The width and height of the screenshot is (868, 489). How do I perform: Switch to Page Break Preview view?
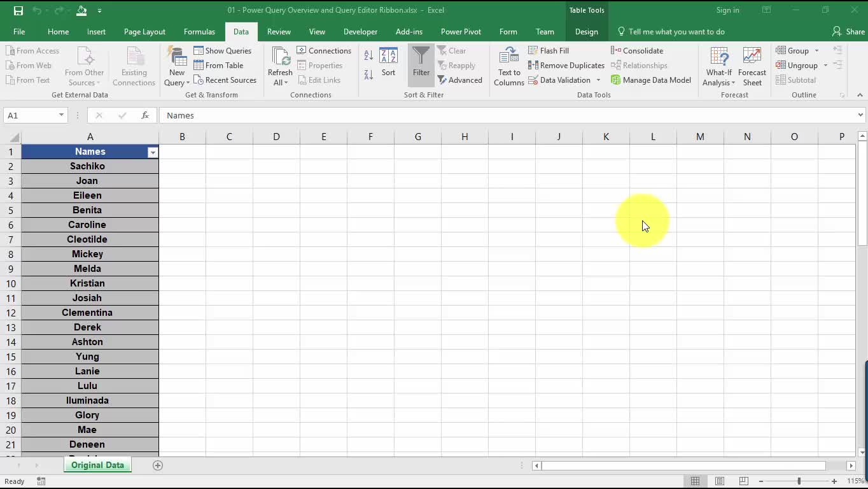[743, 481]
